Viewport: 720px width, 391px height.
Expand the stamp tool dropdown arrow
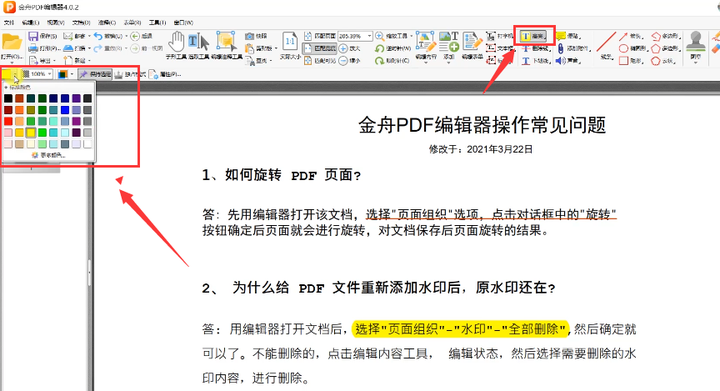pyautogui.click(x=696, y=63)
